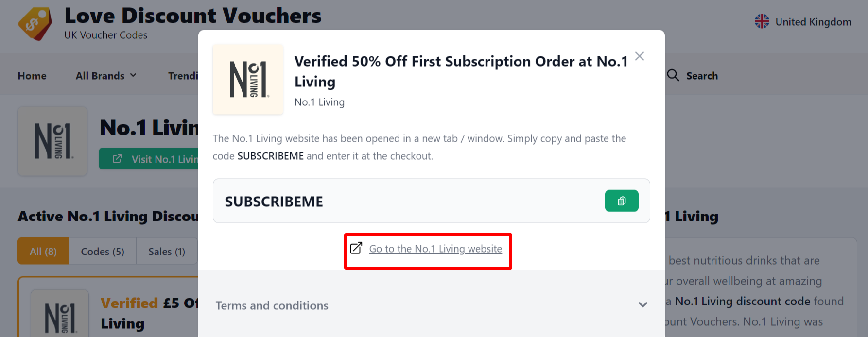This screenshot has width=868, height=337.
Task: Click the No.1 Living logo in popup
Action: click(x=248, y=80)
